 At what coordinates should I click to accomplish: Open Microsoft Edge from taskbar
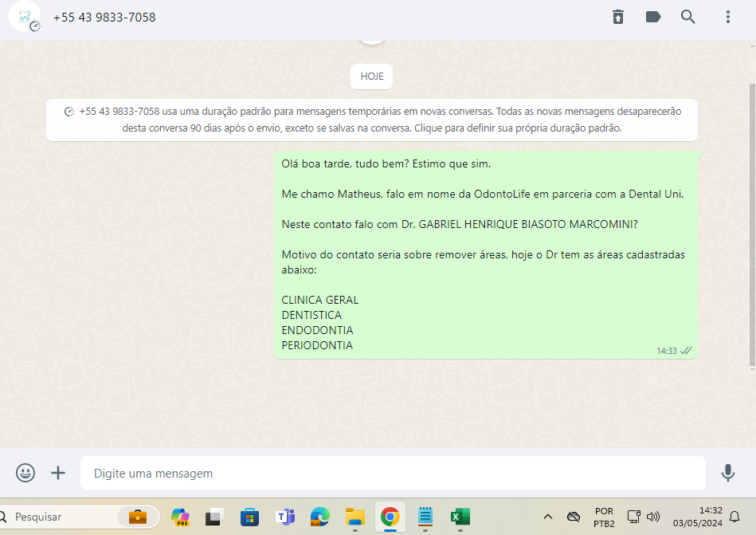[320, 517]
